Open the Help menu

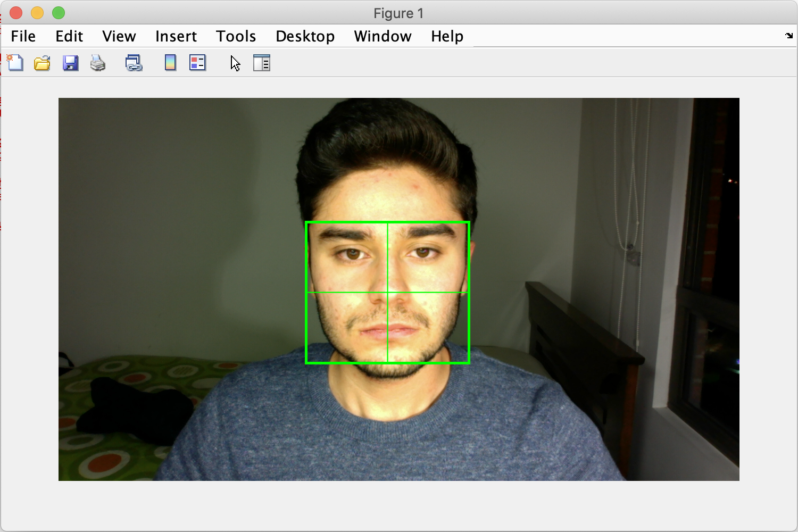[447, 36]
